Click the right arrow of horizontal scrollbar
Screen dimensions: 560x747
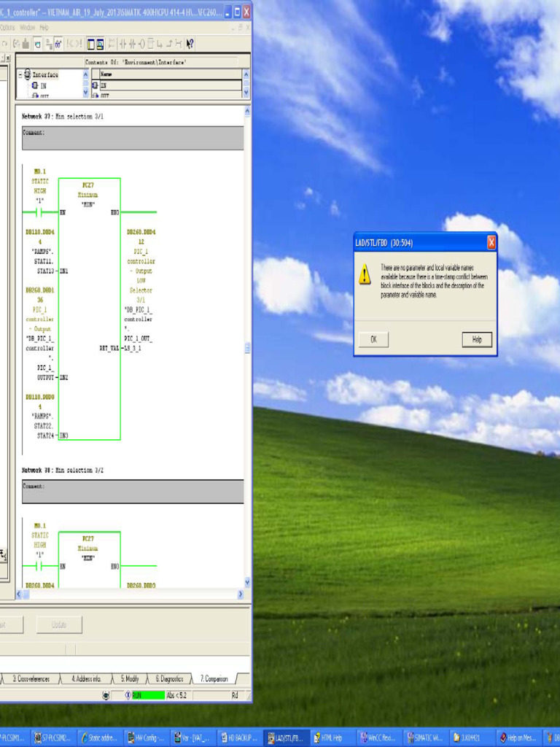241,594
